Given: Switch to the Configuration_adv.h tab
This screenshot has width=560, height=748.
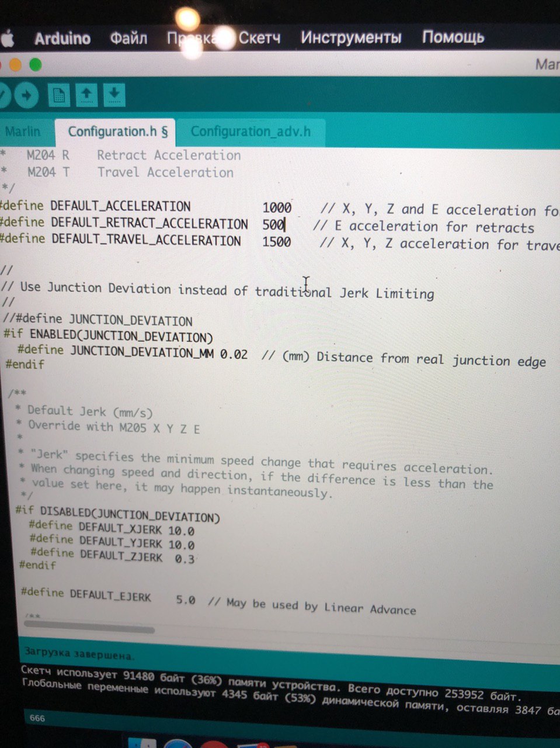Looking at the screenshot, I should point(251,131).
